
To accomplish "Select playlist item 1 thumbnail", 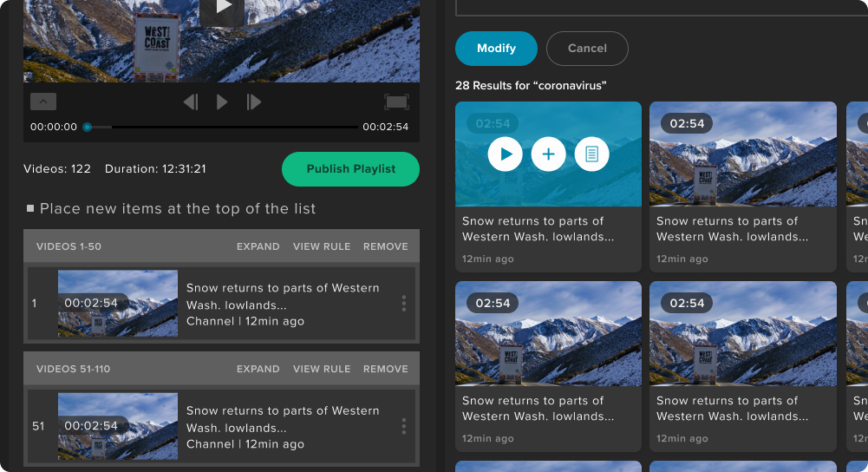I will [118, 303].
